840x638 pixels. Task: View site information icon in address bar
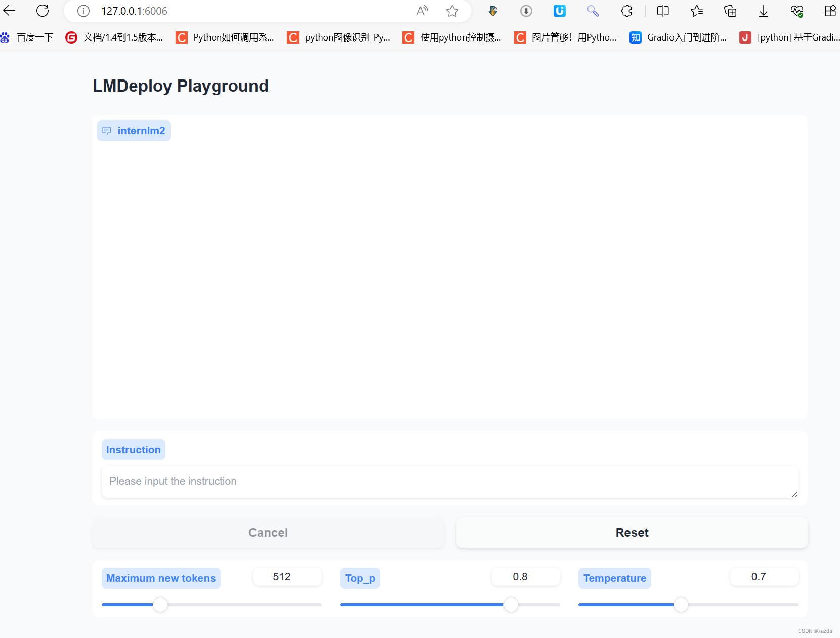(x=83, y=11)
